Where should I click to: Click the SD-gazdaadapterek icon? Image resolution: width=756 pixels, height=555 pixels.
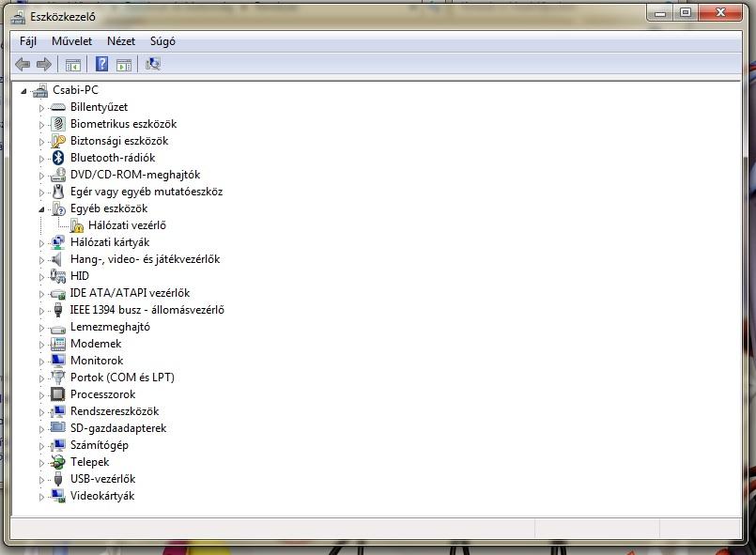click(x=58, y=427)
